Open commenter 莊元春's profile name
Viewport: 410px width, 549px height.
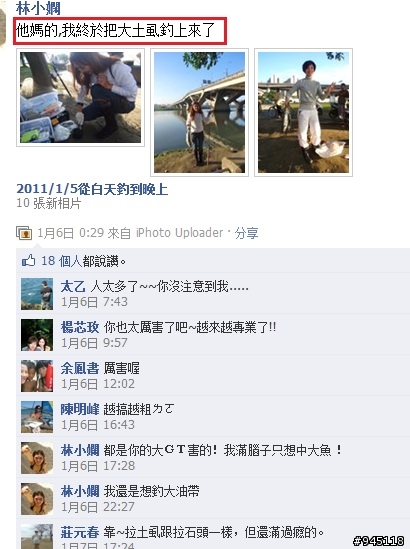(x=80, y=532)
